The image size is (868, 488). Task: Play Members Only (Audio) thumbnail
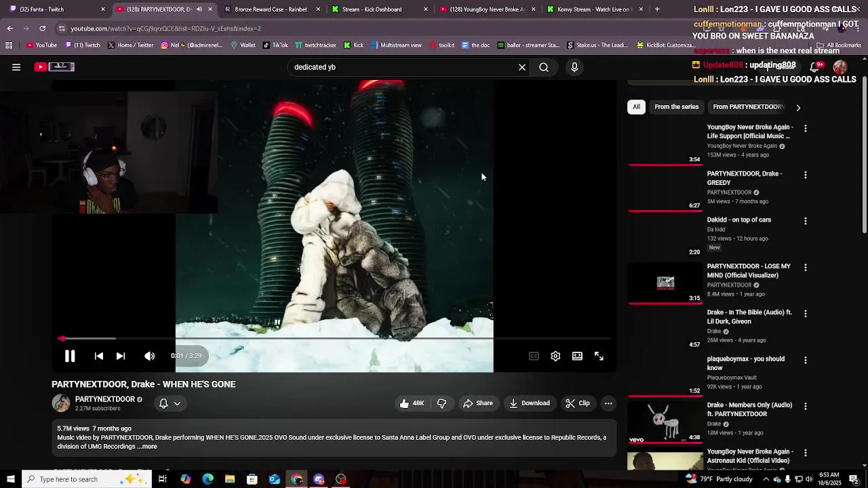[665, 422]
